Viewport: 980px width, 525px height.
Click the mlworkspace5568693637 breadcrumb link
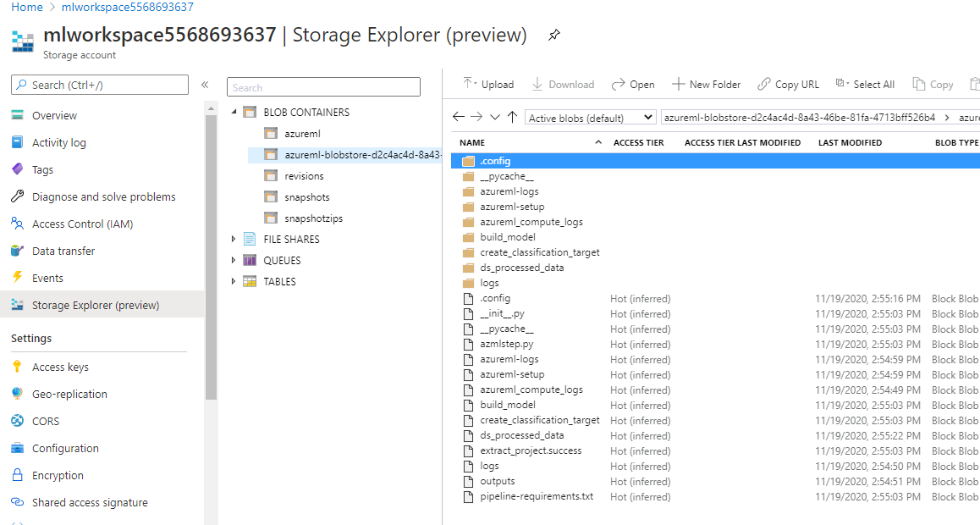pyautogui.click(x=128, y=8)
